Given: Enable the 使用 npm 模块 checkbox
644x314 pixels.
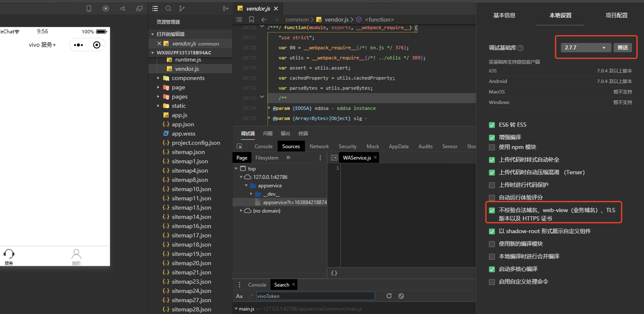Looking at the screenshot, I should (492, 147).
